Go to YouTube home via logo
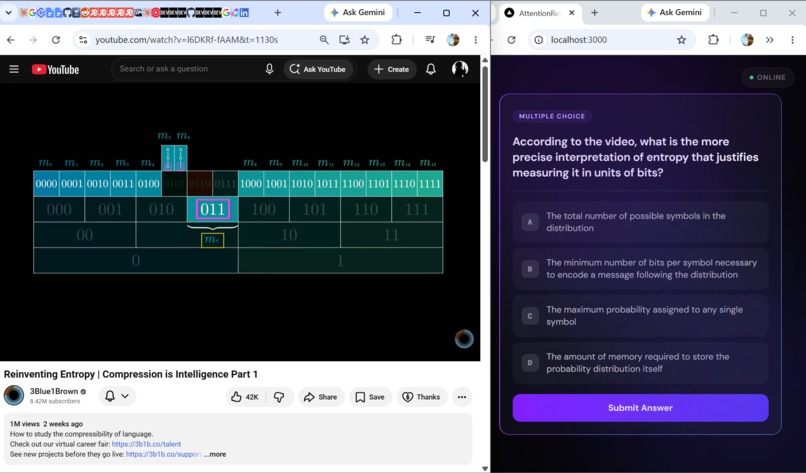 [56, 69]
